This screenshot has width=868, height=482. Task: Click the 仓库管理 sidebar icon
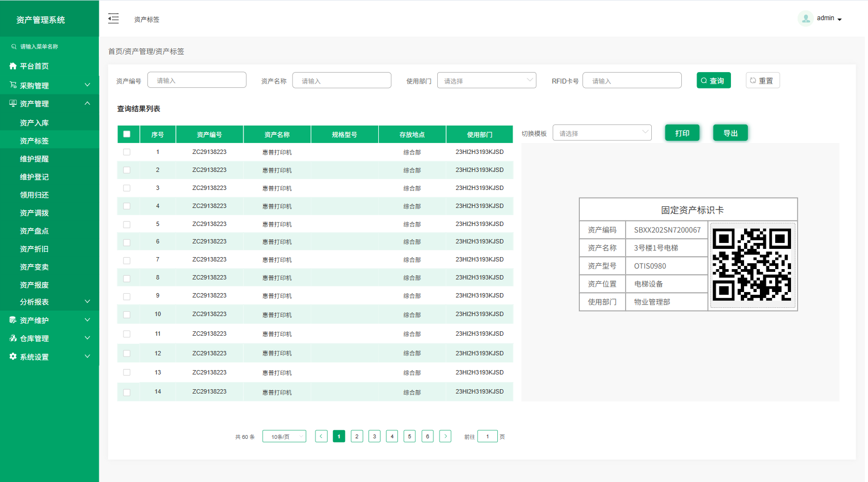tap(13, 338)
